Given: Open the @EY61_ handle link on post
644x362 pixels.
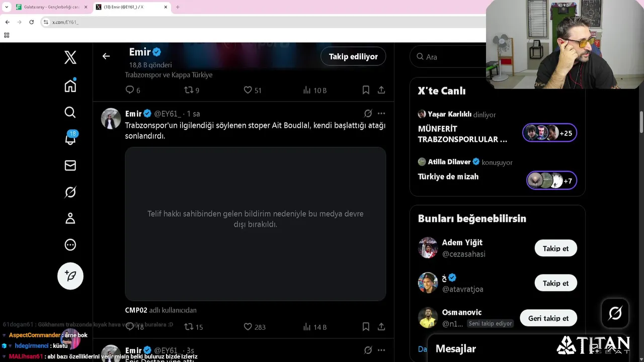Looking at the screenshot, I should click(x=167, y=114).
